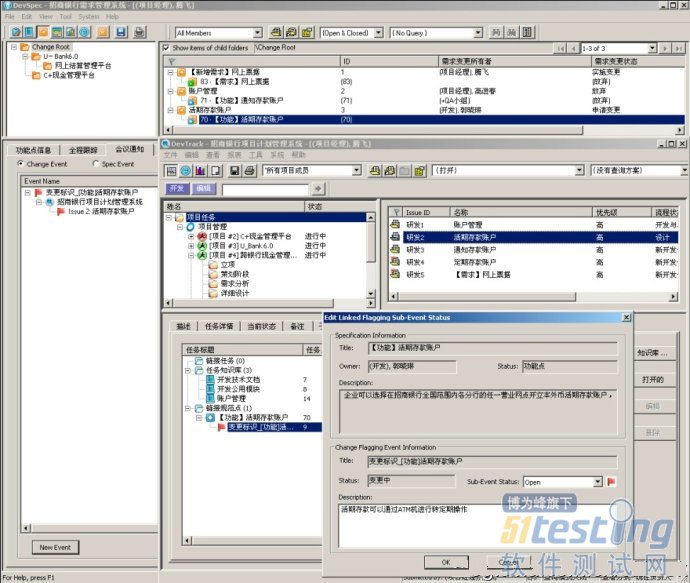
Task: Click the checklist icon left of Open & Closed
Action: 307,33
